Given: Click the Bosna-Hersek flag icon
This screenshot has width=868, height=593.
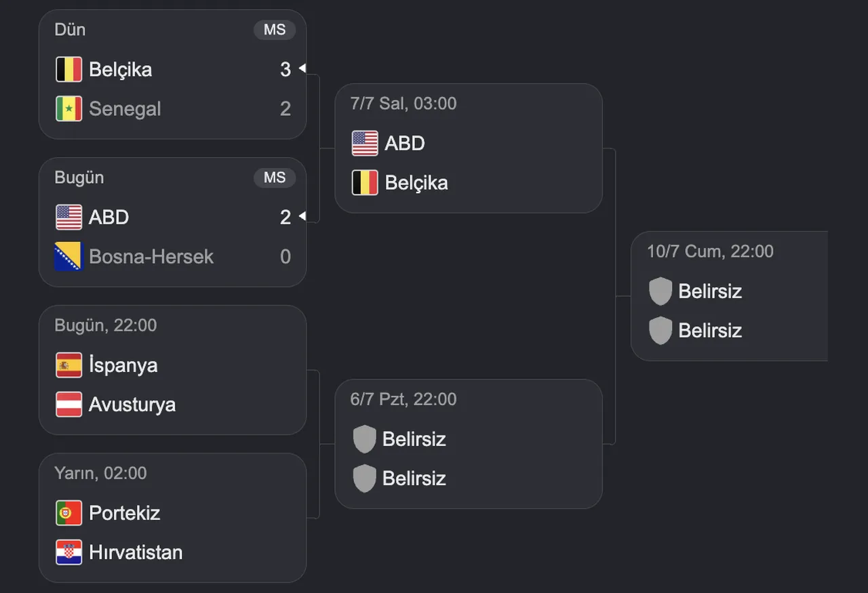Looking at the screenshot, I should point(68,256).
